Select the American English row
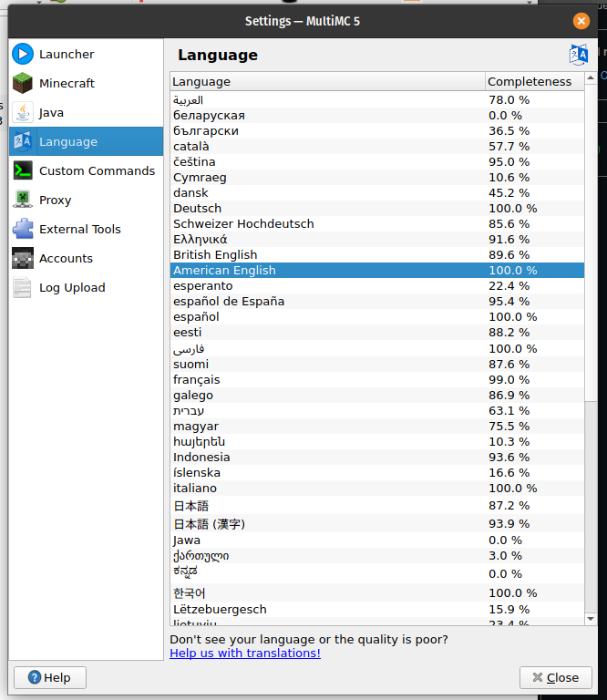The image size is (607, 700). [377, 271]
